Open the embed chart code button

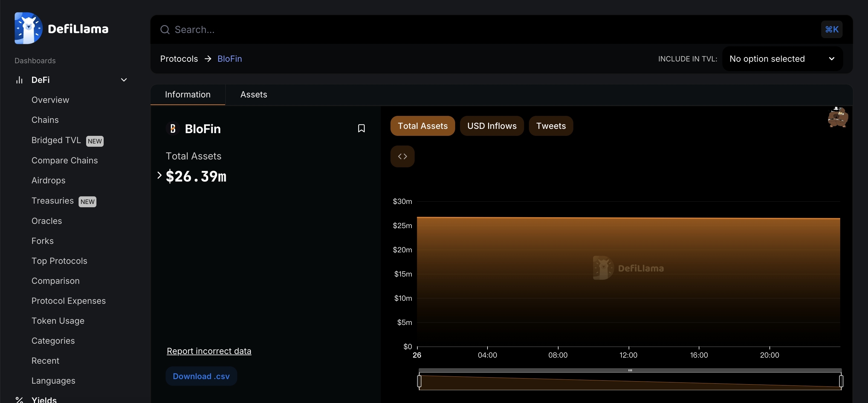click(402, 156)
